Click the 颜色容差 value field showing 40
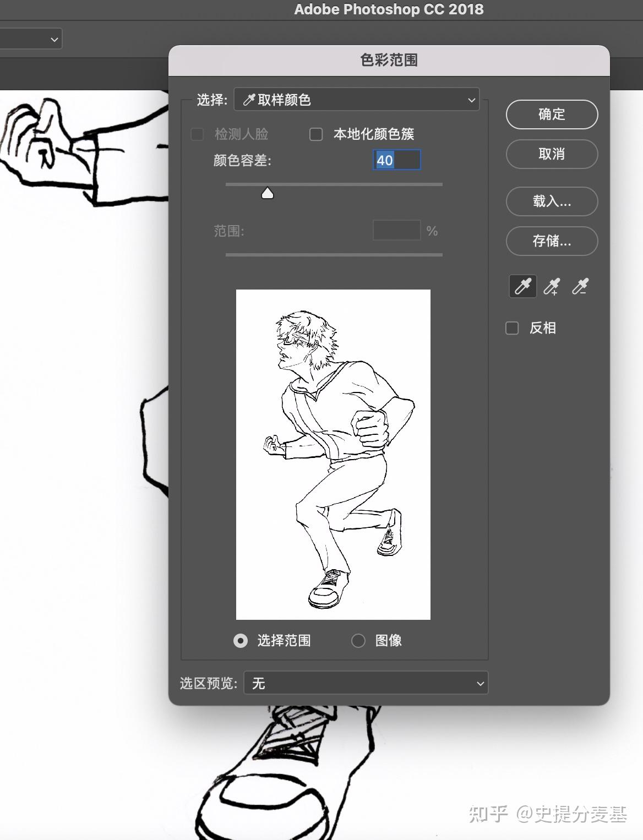 (397, 160)
